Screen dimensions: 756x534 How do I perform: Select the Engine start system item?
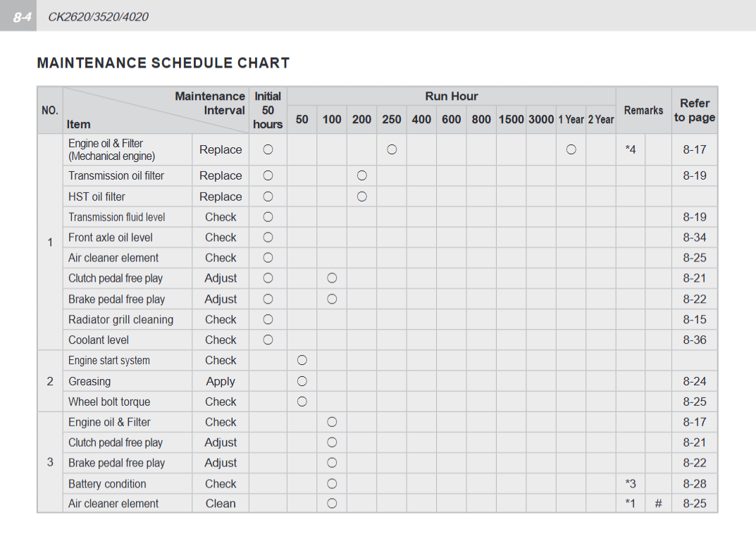click(x=109, y=361)
